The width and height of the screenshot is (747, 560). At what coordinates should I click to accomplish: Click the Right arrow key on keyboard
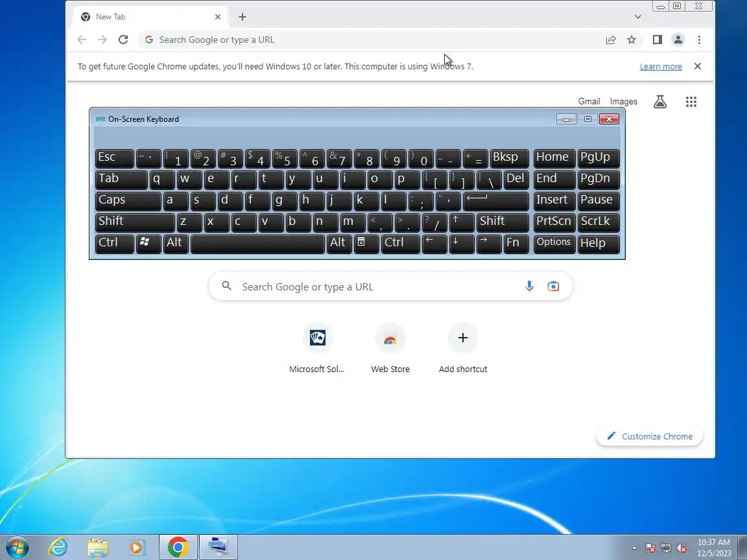(x=489, y=243)
